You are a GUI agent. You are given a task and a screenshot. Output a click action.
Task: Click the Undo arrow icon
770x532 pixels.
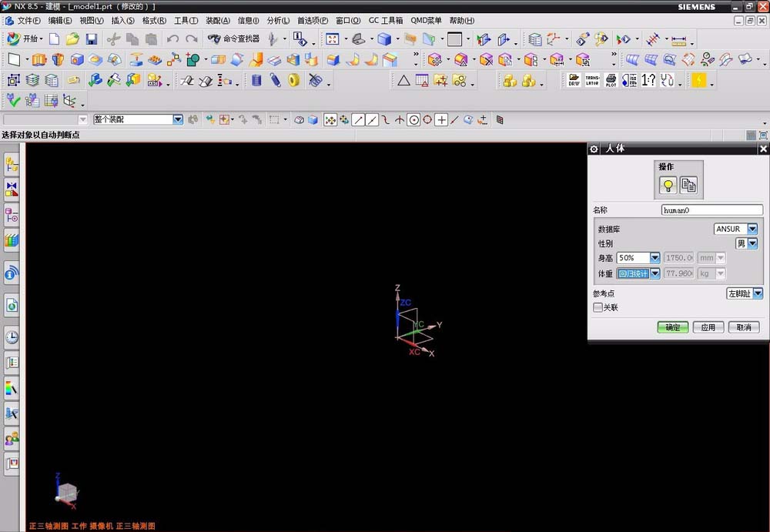click(172, 38)
